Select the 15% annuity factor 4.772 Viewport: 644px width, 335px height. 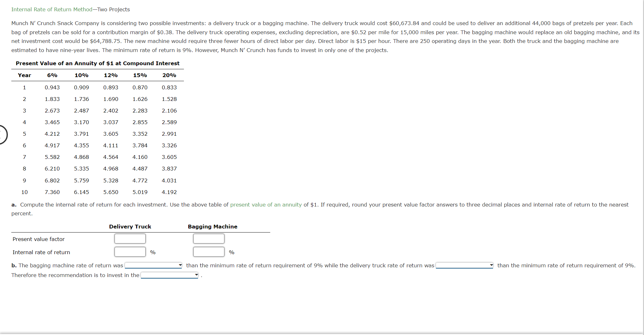140,181
